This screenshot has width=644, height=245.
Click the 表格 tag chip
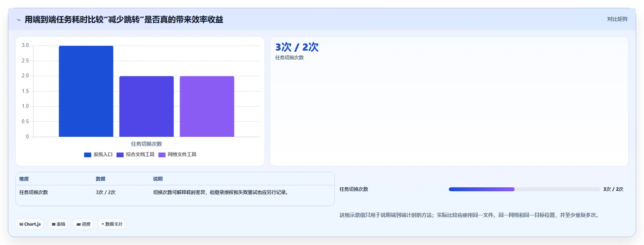coord(58,224)
